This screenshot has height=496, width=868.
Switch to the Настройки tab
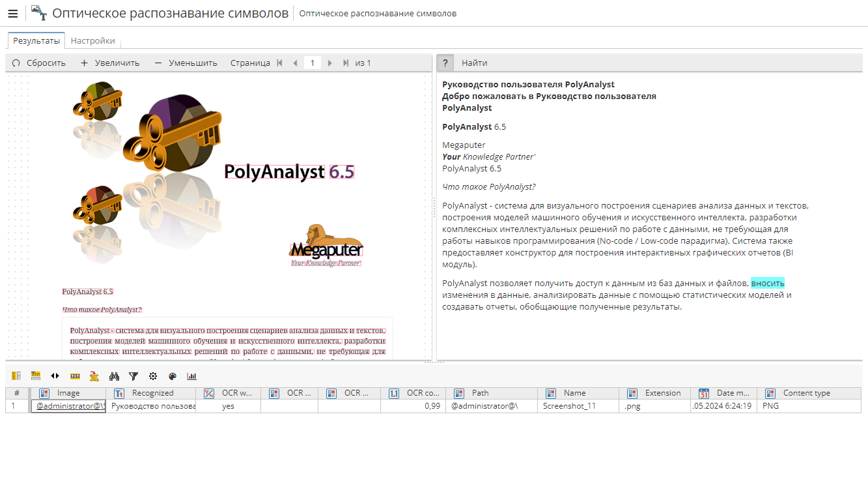tap(93, 40)
